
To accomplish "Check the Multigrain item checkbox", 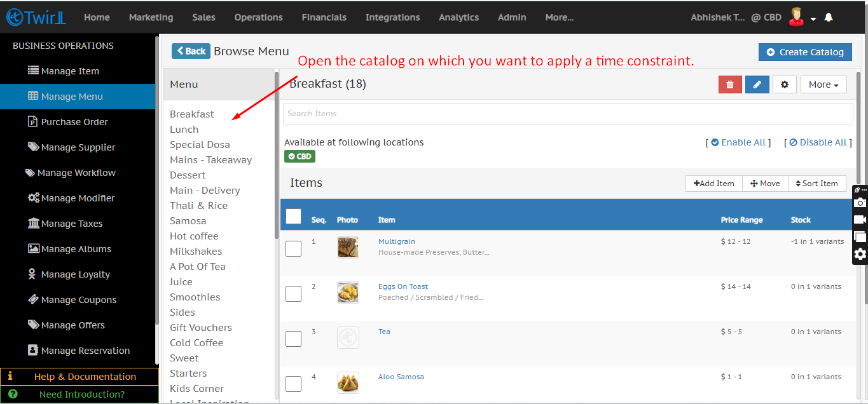I will coord(293,248).
